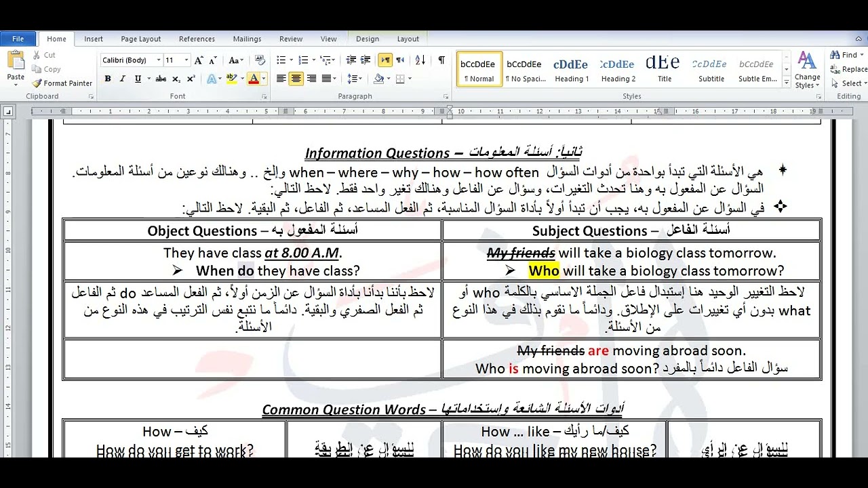Decrease paragraph indent

pos(351,60)
